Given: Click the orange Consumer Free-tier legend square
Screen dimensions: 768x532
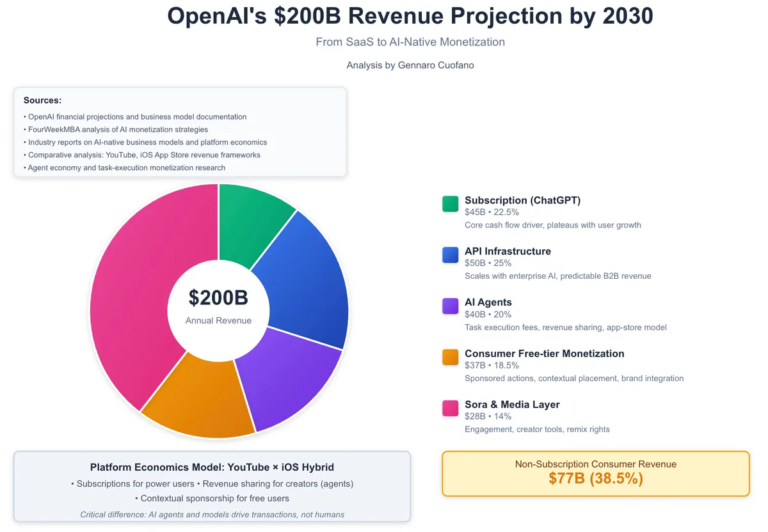Looking at the screenshot, I should 450,357.
